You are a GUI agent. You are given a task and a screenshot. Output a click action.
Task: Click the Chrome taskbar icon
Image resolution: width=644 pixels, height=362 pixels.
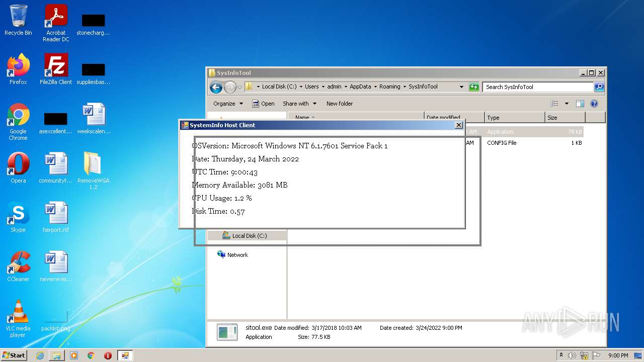91,355
